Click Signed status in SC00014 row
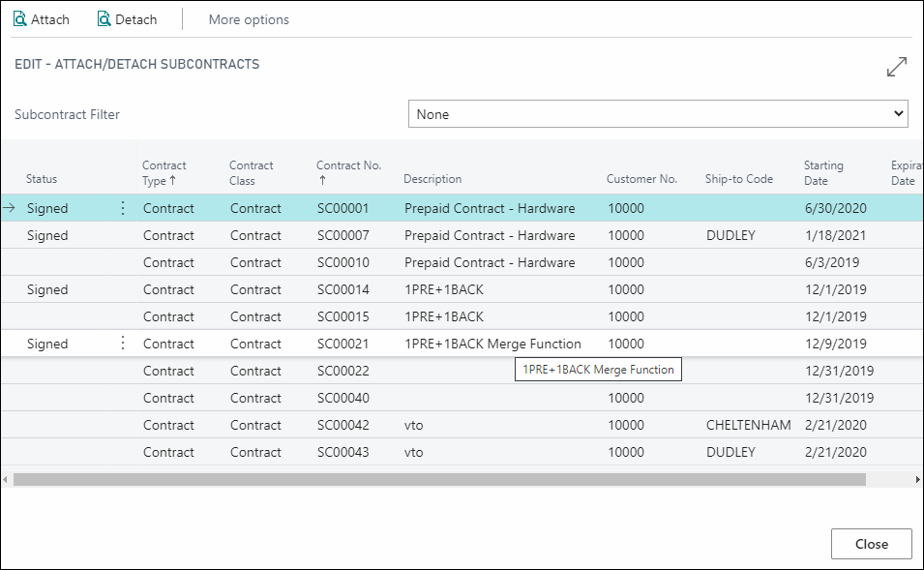This screenshot has width=924, height=570. coord(47,289)
